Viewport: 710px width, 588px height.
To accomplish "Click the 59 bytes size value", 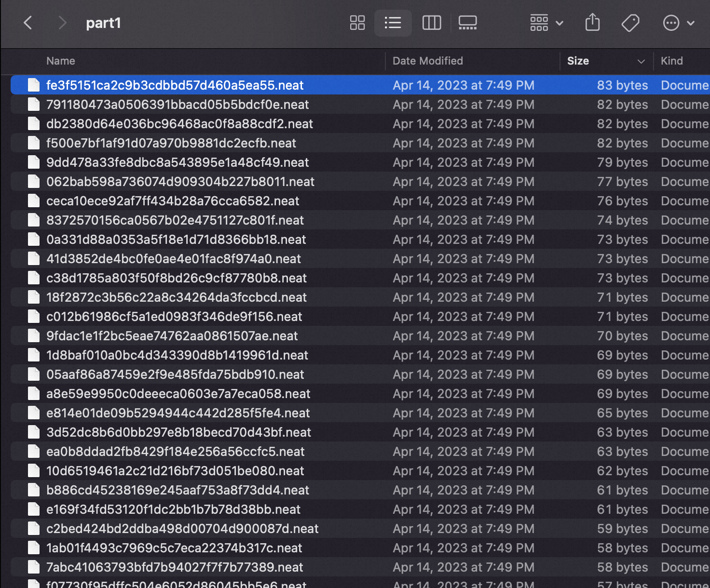I will [x=622, y=529].
